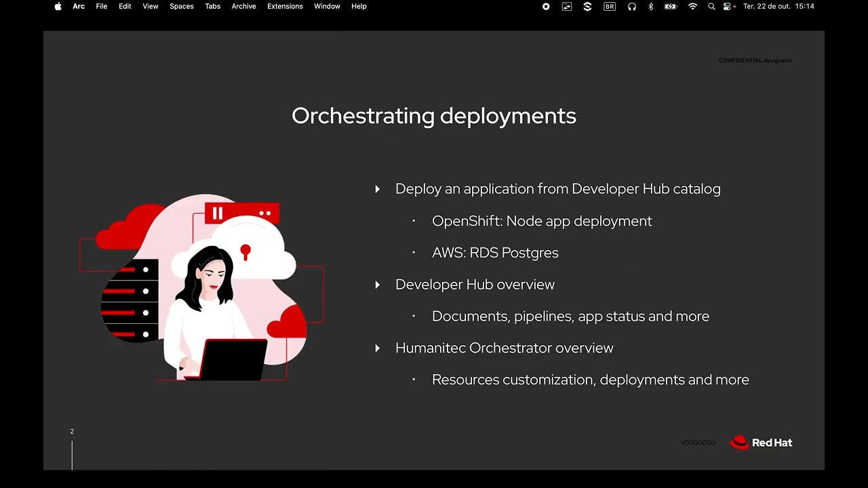The height and width of the screenshot is (488, 868).
Task: Open Control Center
Action: click(727, 6)
